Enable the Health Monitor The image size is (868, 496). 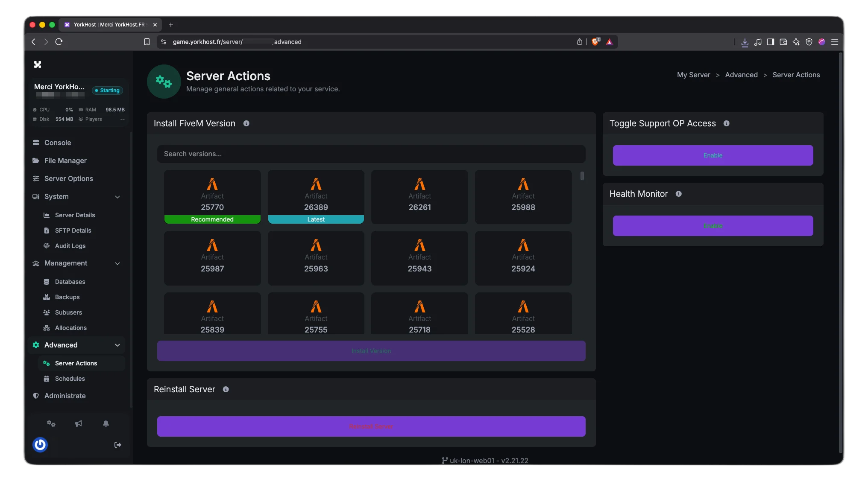coord(713,226)
